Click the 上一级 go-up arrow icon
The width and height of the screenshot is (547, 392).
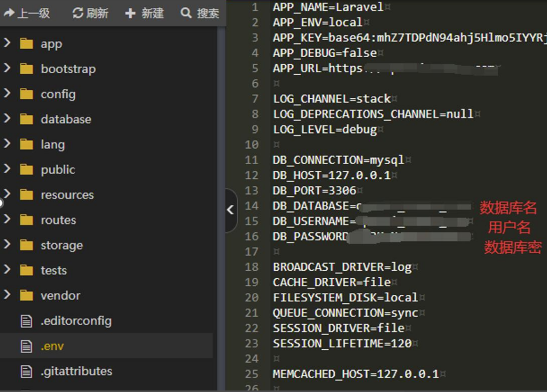pos(9,13)
